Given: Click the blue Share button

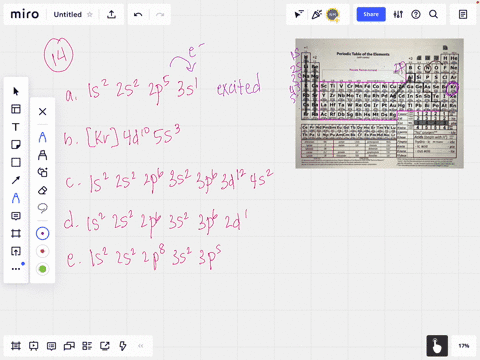Looking at the screenshot, I should pos(371,14).
